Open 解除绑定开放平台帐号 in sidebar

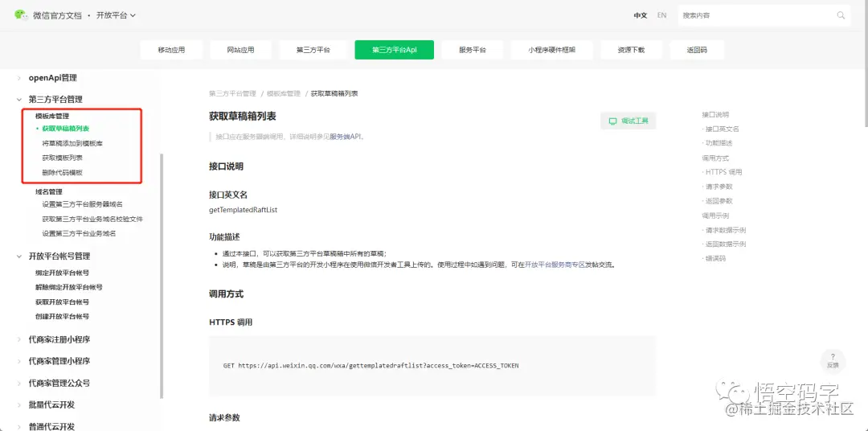coord(68,288)
